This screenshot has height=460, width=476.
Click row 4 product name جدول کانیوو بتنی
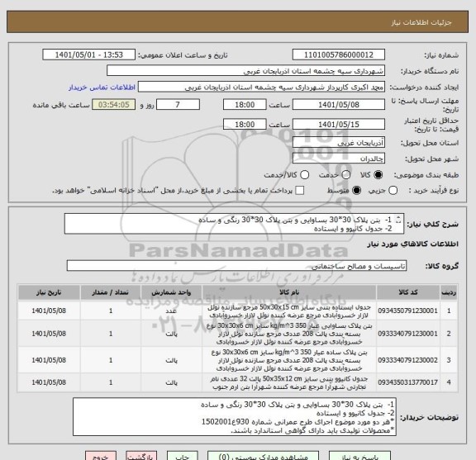[289, 383]
